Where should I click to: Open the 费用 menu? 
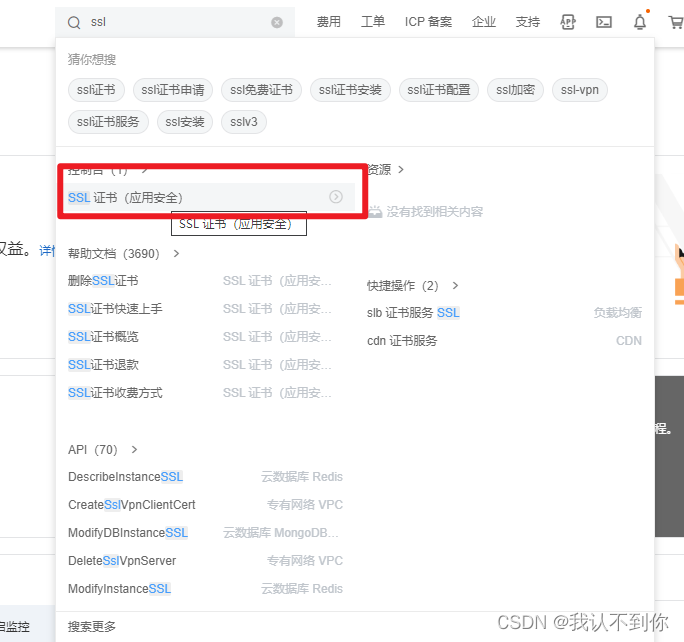(x=328, y=22)
